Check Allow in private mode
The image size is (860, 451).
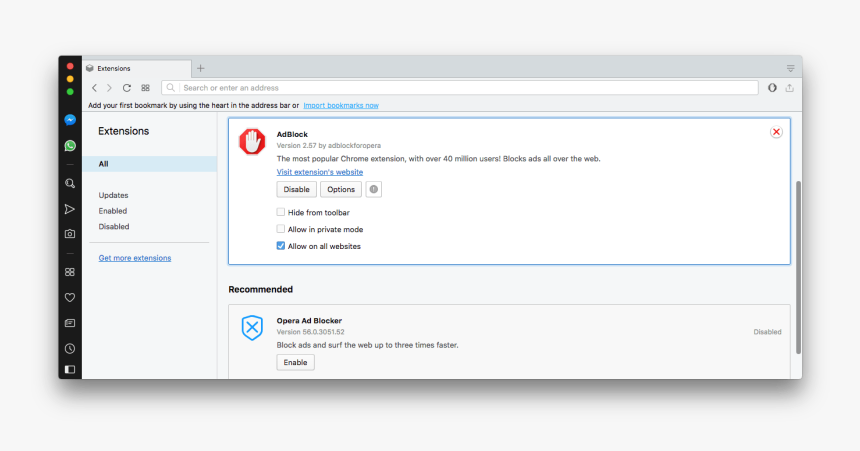[281, 229]
